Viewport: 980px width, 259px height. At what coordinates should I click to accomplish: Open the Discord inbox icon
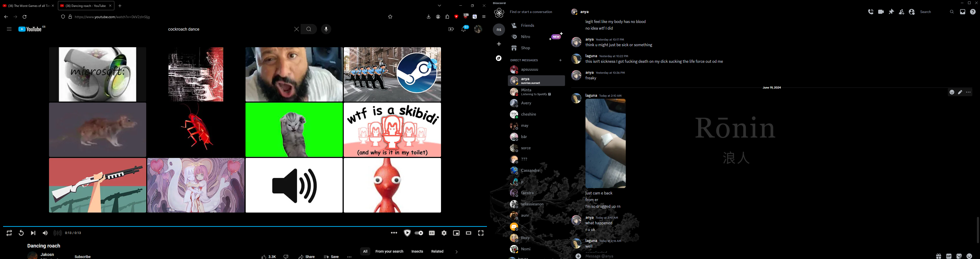click(962, 12)
